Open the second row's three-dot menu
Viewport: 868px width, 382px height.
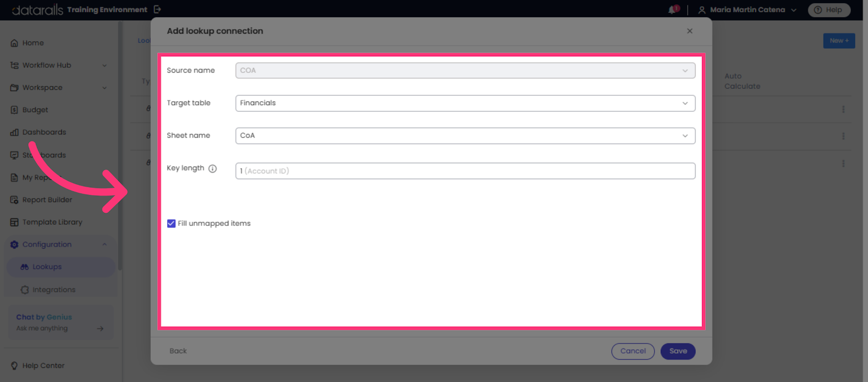click(x=843, y=137)
